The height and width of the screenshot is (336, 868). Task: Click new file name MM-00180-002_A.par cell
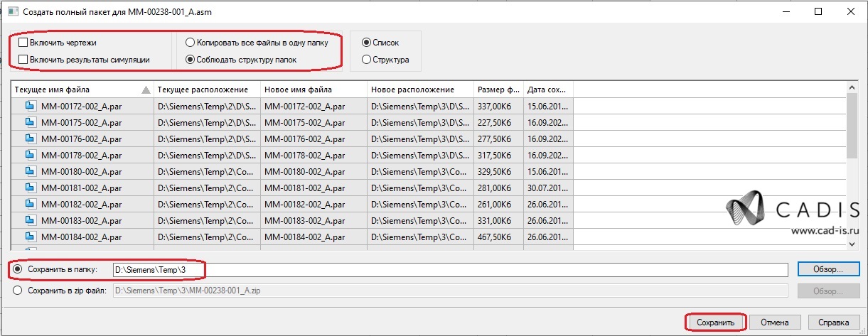[x=314, y=171]
